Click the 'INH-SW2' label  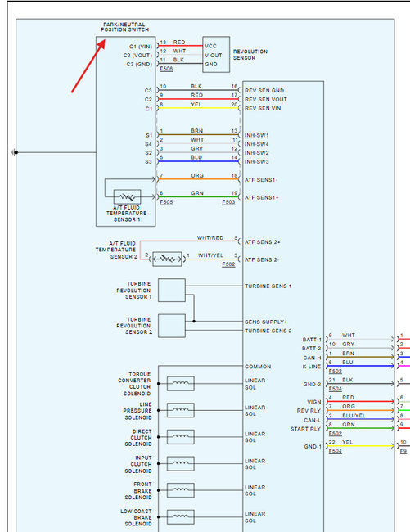(x=257, y=153)
